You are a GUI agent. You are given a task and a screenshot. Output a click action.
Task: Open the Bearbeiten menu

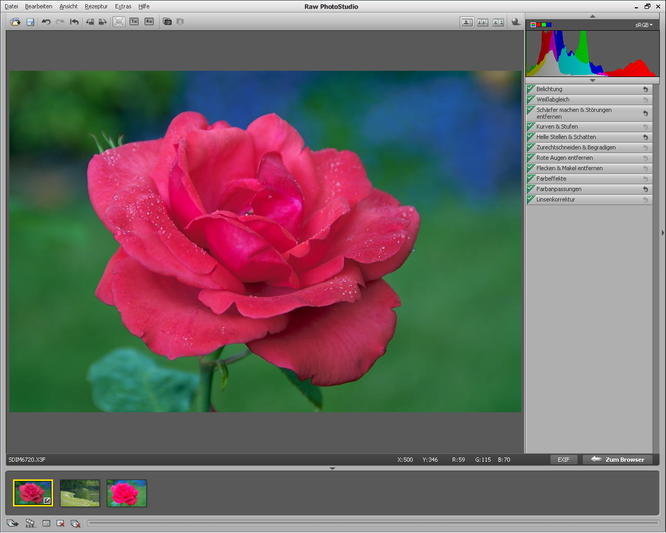[x=39, y=6]
